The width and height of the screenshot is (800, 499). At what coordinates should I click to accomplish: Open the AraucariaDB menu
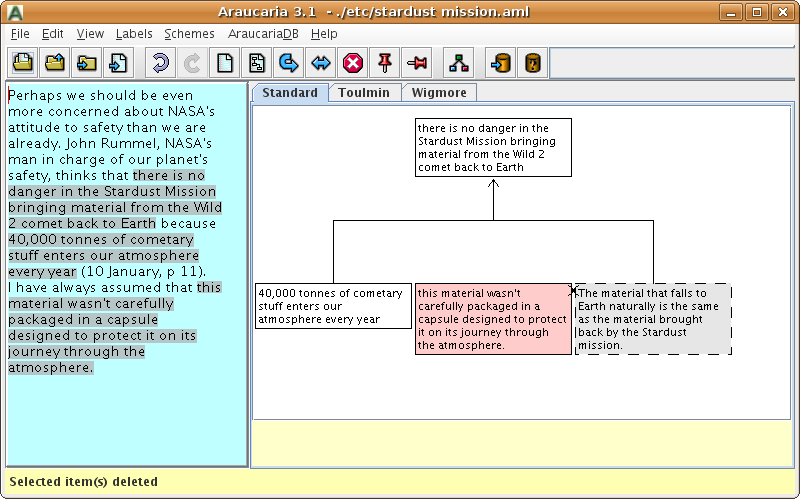coord(263,34)
